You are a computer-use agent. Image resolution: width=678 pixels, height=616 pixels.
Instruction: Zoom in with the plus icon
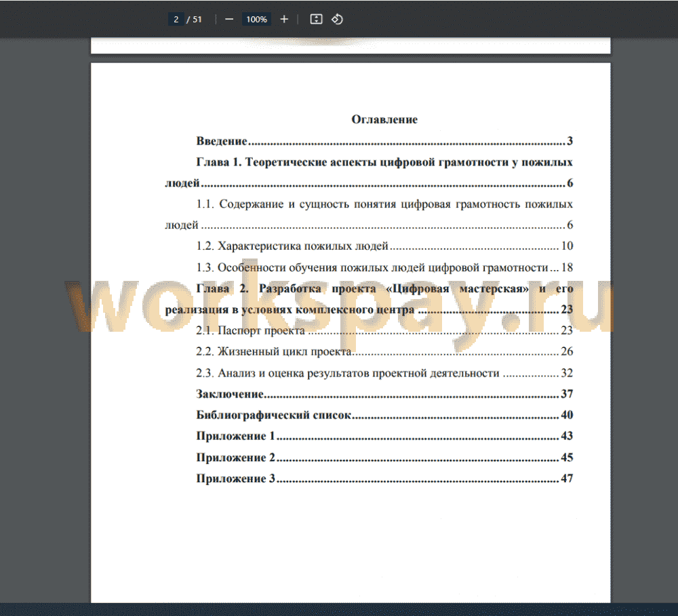(x=284, y=20)
